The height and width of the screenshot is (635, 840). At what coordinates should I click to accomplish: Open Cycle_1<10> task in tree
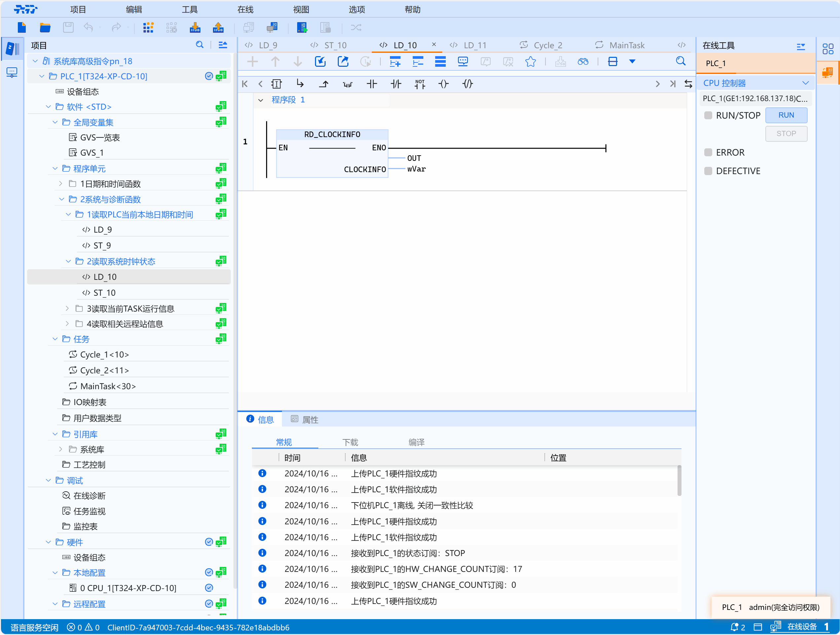click(x=104, y=355)
